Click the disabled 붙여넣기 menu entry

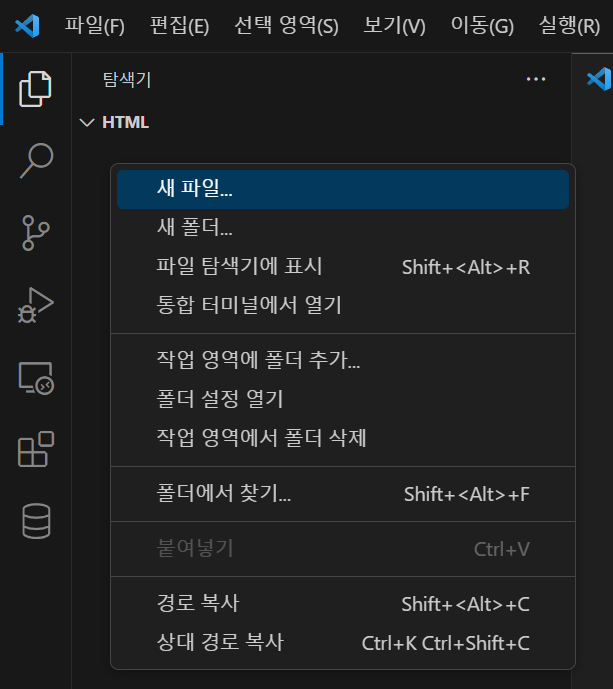point(343,549)
